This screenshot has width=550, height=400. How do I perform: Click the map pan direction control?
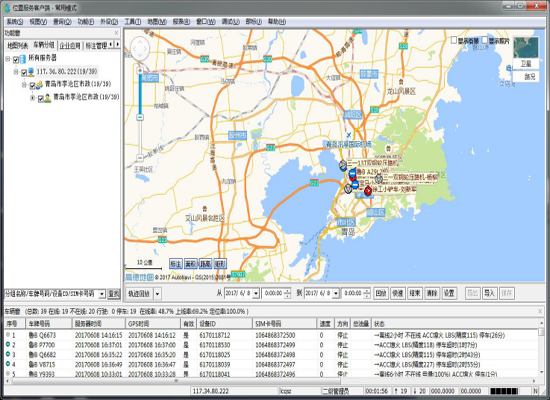click(x=140, y=48)
